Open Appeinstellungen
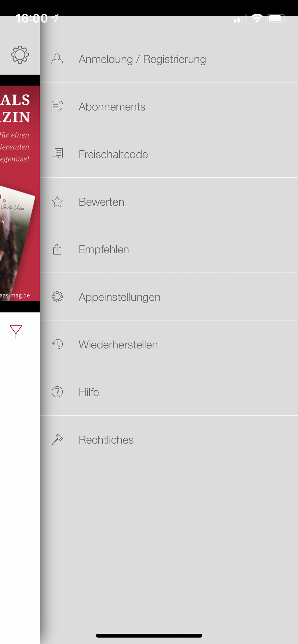 (x=169, y=297)
